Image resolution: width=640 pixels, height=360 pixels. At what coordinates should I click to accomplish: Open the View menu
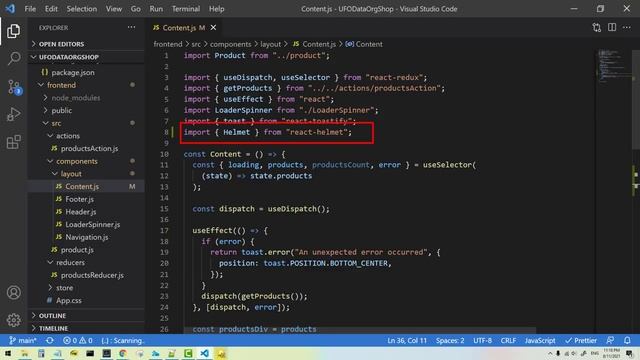(x=113, y=9)
